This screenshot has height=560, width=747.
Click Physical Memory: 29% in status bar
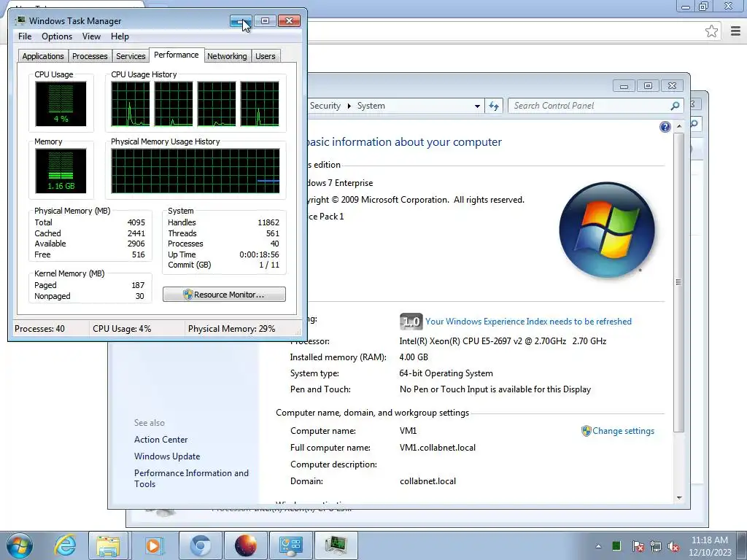(x=231, y=329)
